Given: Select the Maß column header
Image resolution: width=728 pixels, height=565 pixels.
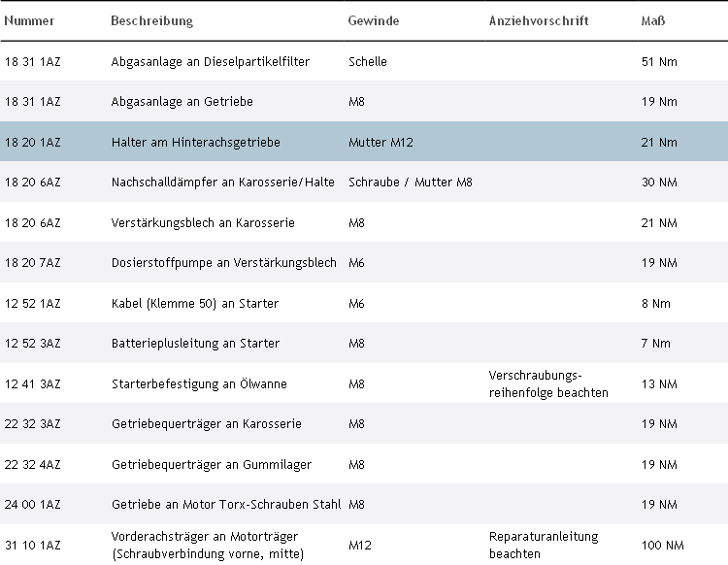Looking at the screenshot, I should click(x=653, y=21).
